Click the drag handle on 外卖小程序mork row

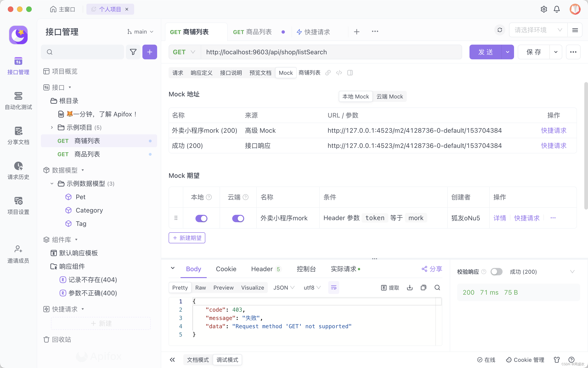point(176,218)
